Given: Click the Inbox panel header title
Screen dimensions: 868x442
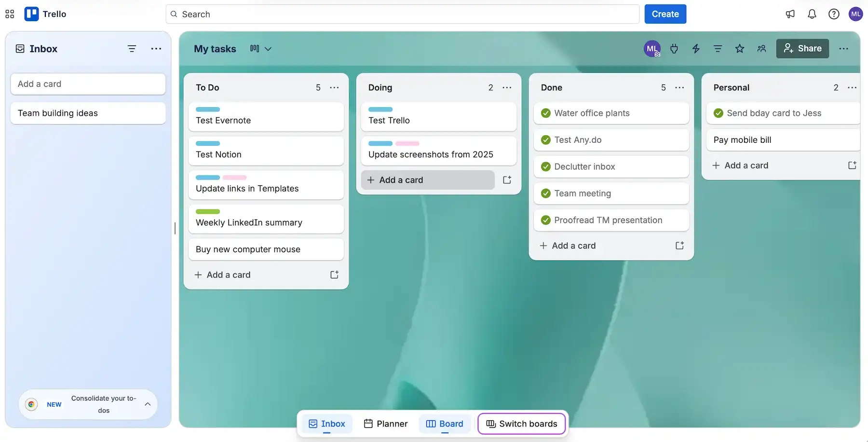Looking at the screenshot, I should point(43,49).
